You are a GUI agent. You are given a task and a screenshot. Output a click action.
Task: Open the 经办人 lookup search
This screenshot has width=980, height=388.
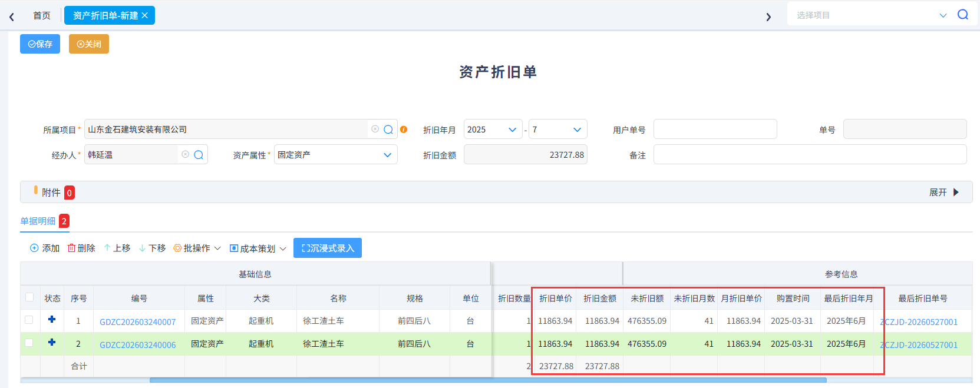tap(199, 155)
